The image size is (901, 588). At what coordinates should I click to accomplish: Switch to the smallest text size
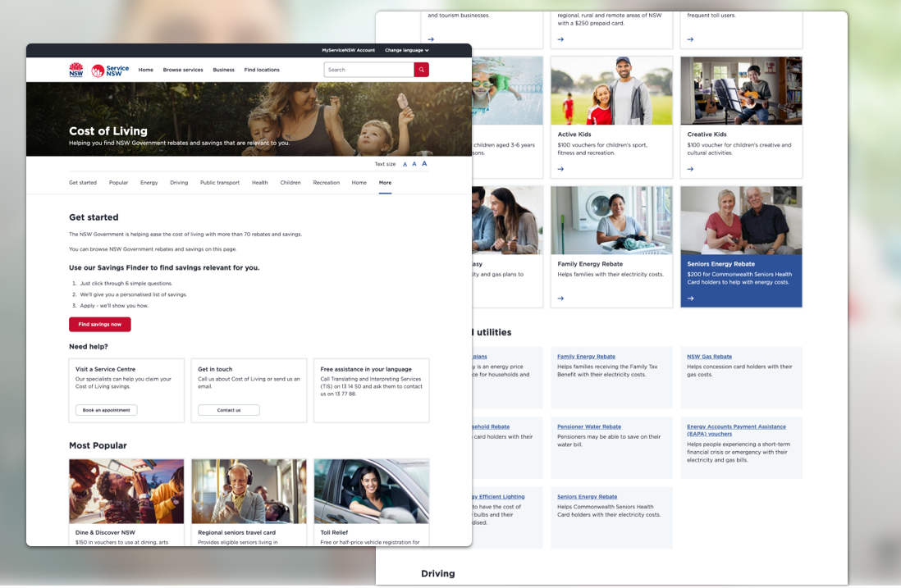click(405, 164)
